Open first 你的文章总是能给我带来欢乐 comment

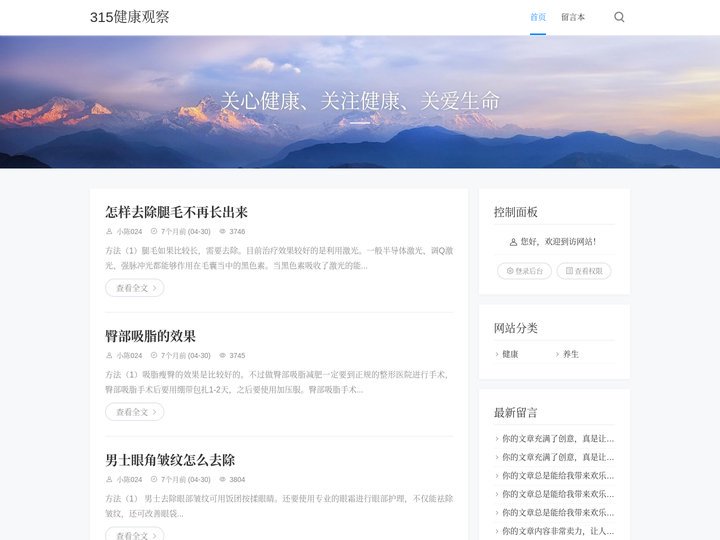click(x=558, y=475)
